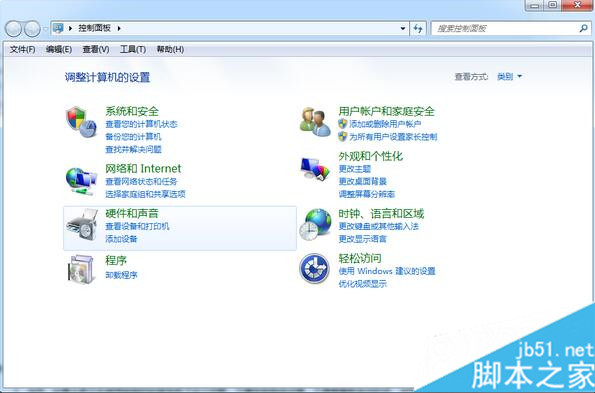The height and width of the screenshot is (393, 595).
Task: Click the 控制面板 breadcrumb segment
Action: (94, 28)
